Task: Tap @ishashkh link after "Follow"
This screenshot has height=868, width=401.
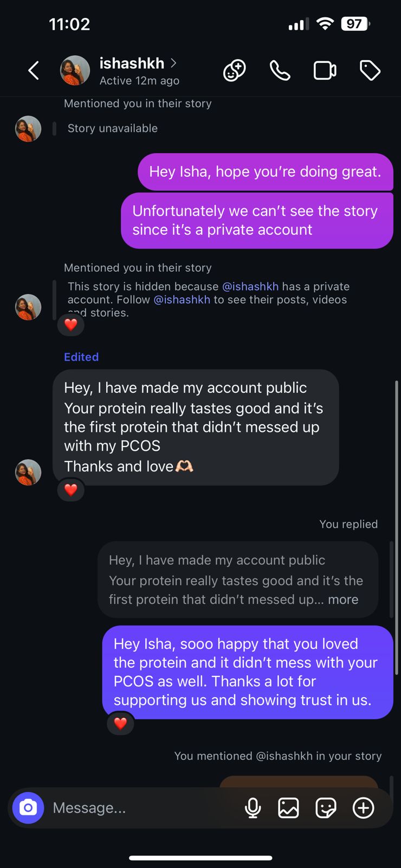Action: pyautogui.click(x=182, y=299)
